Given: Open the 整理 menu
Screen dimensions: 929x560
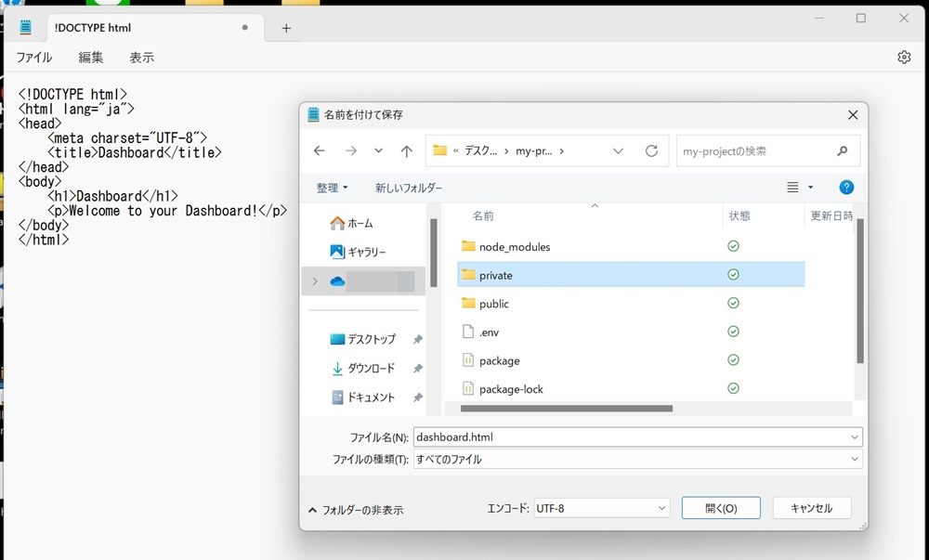Looking at the screenshot, I should [x=332, y=188].
